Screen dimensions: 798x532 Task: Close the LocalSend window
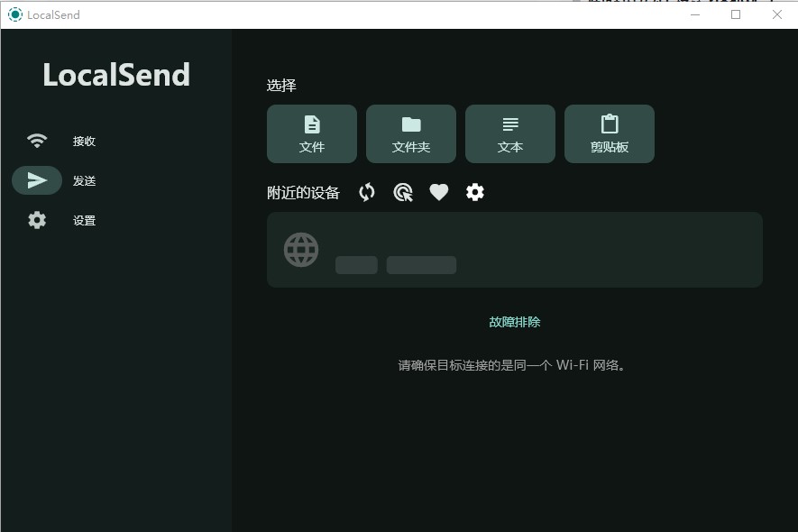(x=777, y=14)
